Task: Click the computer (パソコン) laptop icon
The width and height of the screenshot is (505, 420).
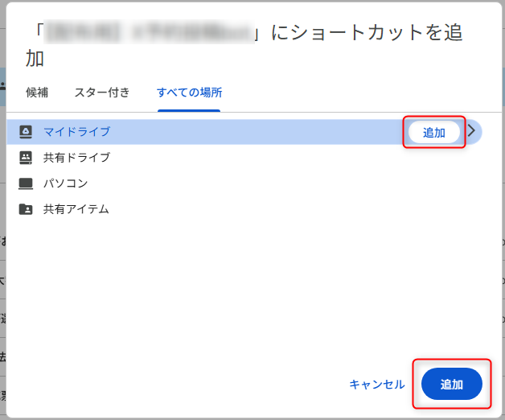Action: [x=26, y=183]
